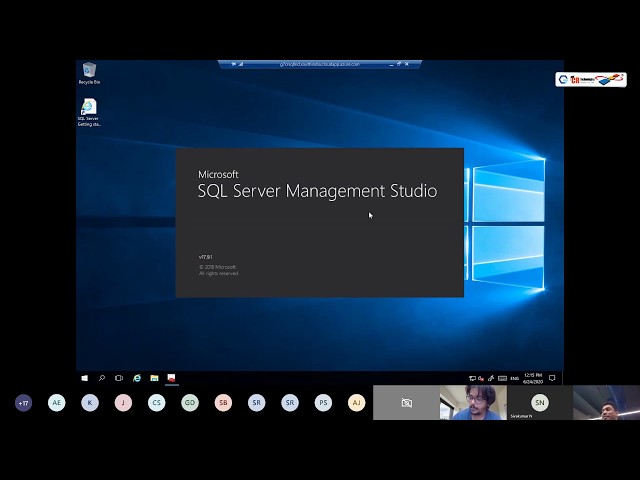640x480 pixels.
Task: Expand the +17 more participants bubble
Action: (23, 403)
